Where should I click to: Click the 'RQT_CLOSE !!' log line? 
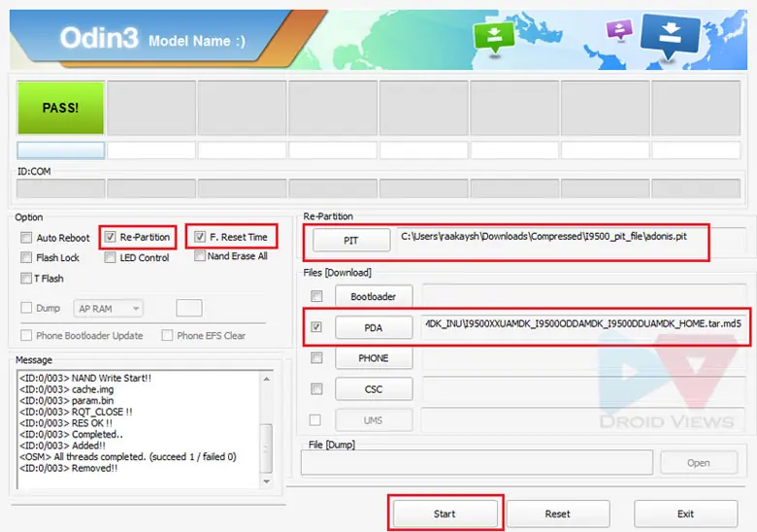[76, 412]
